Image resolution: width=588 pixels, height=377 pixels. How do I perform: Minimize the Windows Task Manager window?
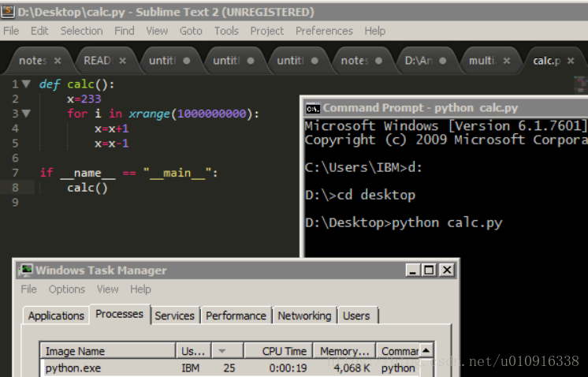tap(413, 270)
